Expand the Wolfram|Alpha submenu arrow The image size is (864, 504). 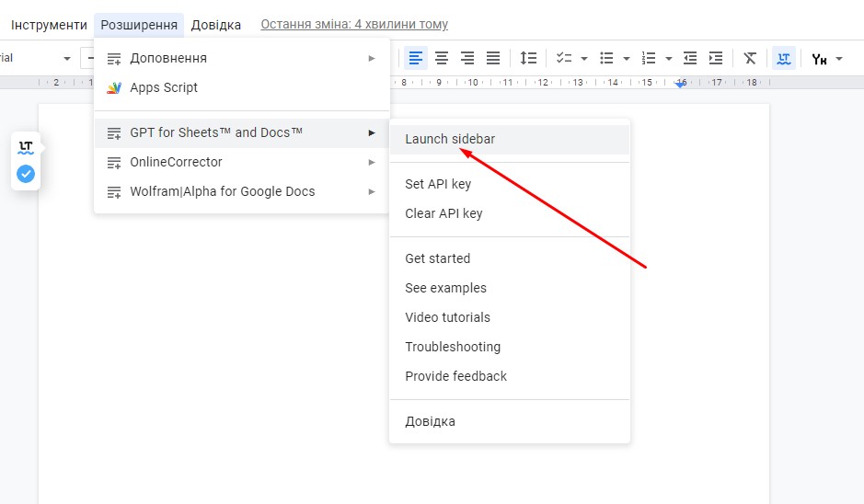coord(372,191)
